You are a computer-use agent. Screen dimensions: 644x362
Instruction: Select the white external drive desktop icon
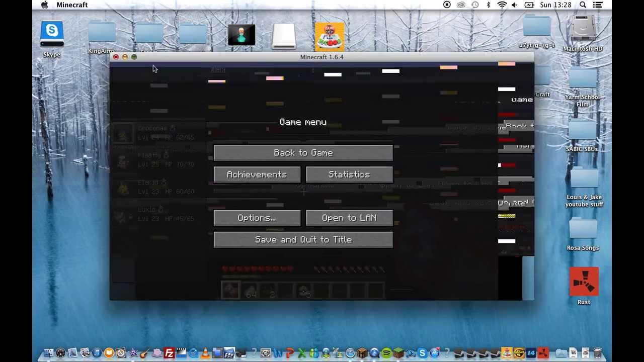coord(284,36)
